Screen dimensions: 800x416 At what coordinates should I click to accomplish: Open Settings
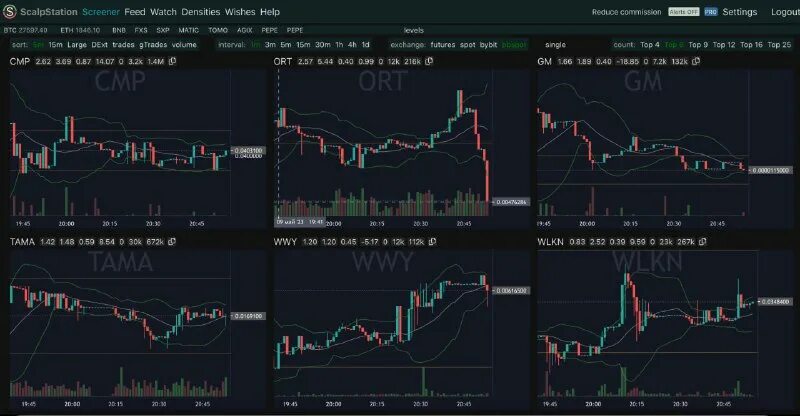(x=739, y=12)
